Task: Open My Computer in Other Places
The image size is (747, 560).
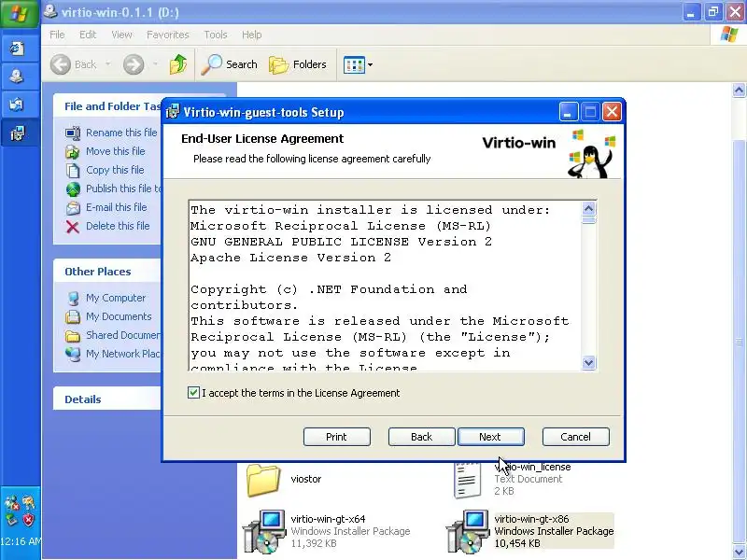Action: 116,298
